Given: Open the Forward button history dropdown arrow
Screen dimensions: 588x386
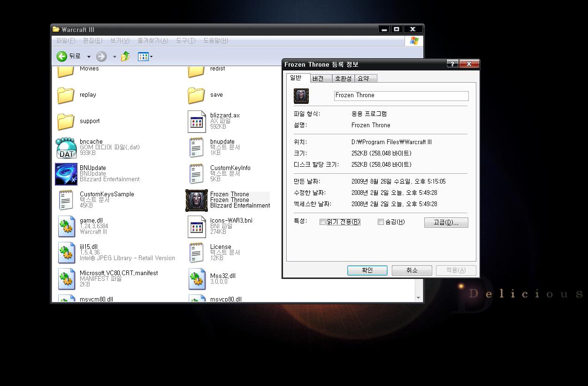Looking at the screenshot, I should click(x=115, y=57).
